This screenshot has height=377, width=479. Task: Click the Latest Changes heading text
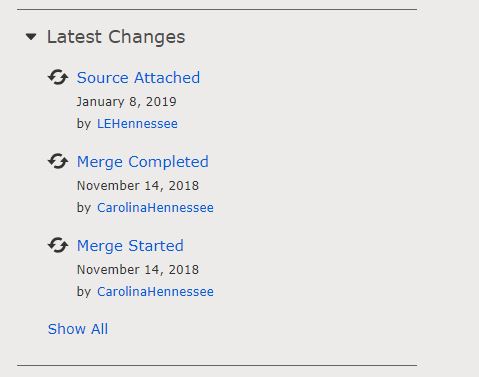[x=116, y=37]
